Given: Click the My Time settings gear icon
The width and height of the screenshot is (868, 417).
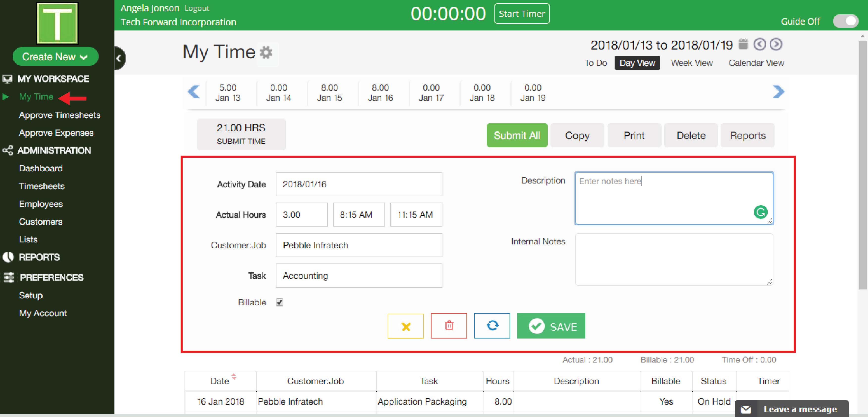Looking at the screenshot, I should click(x=266, y=52).
